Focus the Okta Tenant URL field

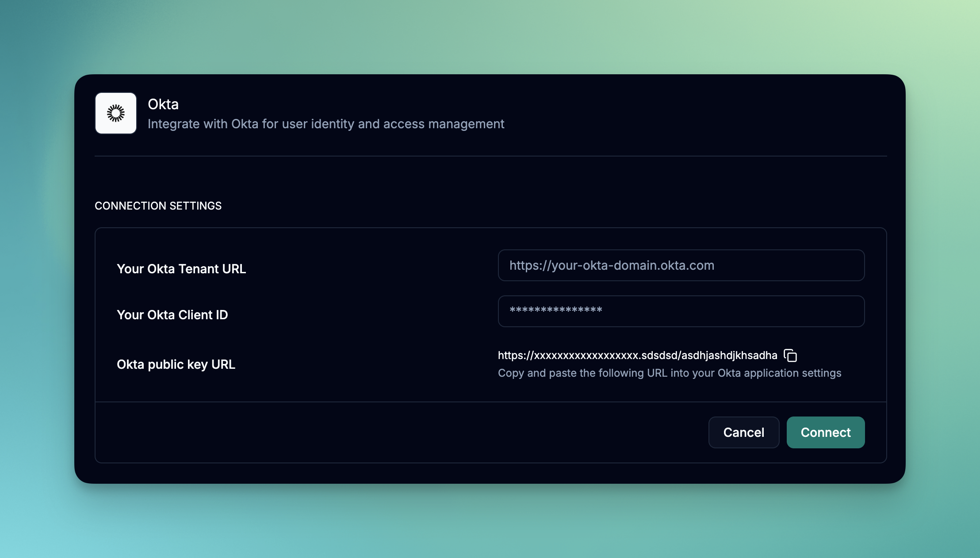pyautogui.click(x=681, y=265)
